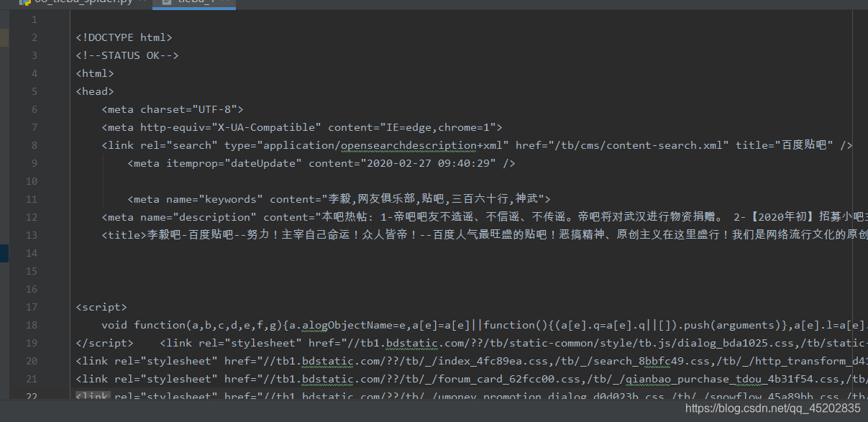Click the <head> tag on line 5
This screenshot has width=868, height=422.
pyautogui.click(x=95, y=91)
